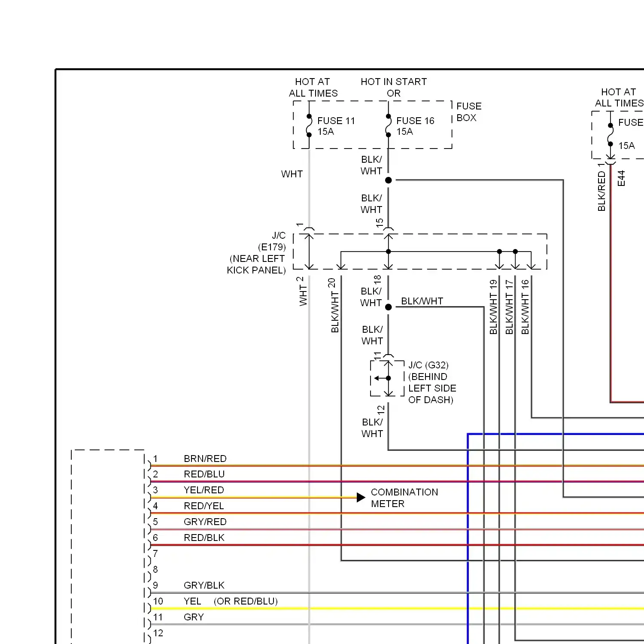The width and height of the screenshot is (644, 644).
Task: Select the "GRY/RED" wire label
Action: [205, 522]
